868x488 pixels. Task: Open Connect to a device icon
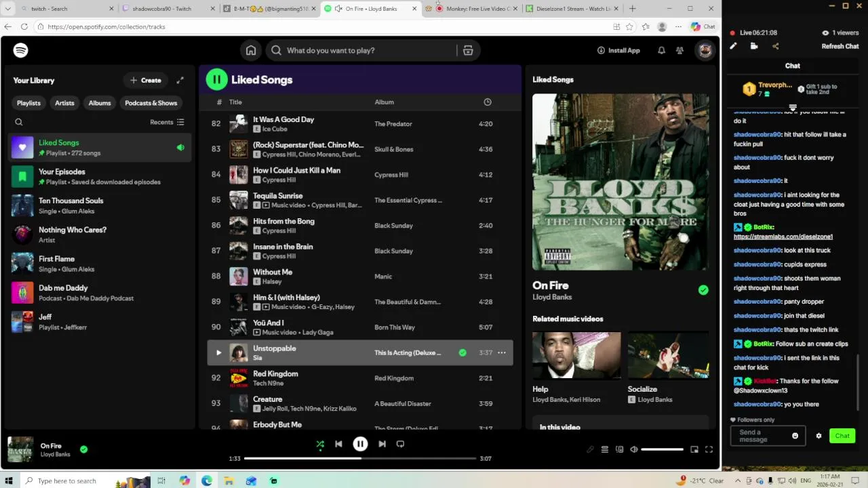coord(619,449)
